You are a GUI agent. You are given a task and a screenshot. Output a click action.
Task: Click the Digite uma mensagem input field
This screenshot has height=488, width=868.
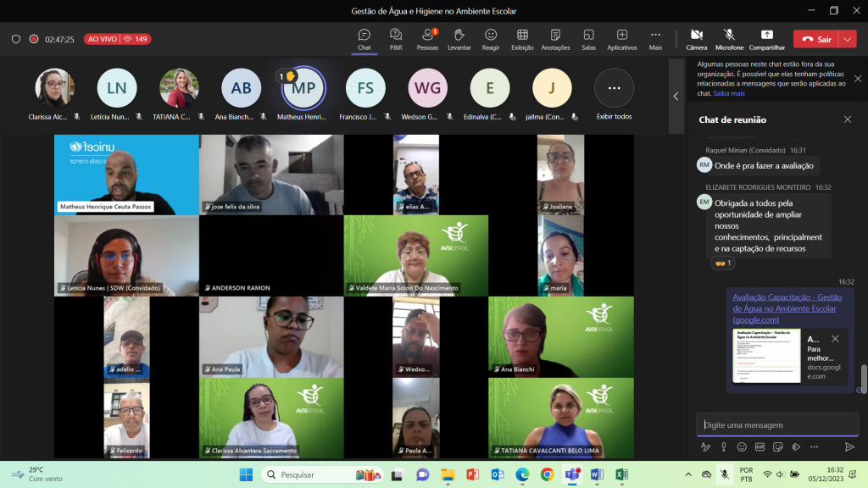776,424
